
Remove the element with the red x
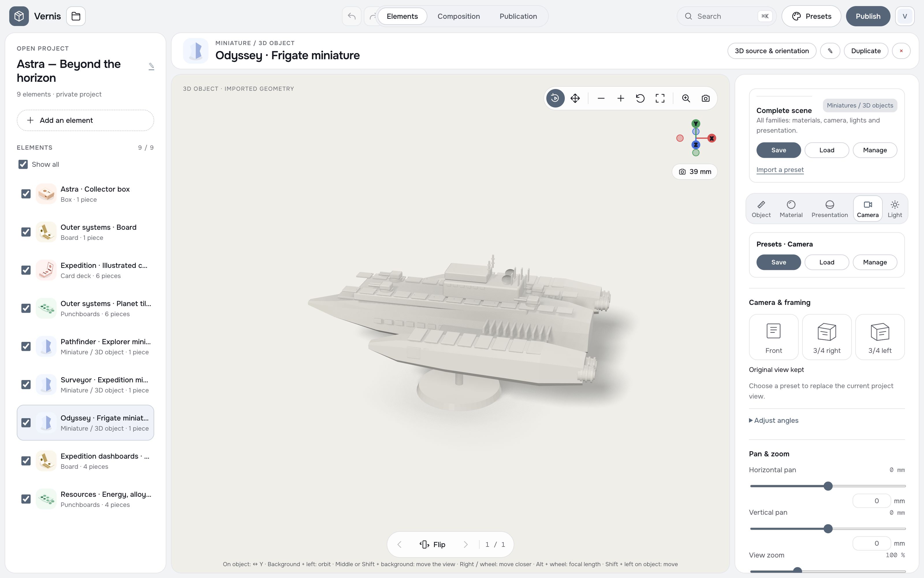901,51
